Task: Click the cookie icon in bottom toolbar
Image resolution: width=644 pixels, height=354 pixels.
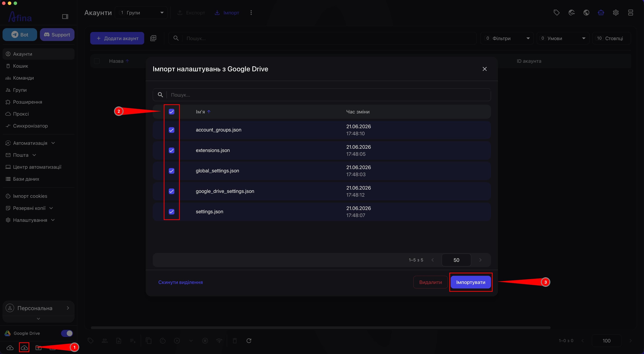Action: click(x=163, y=340)
